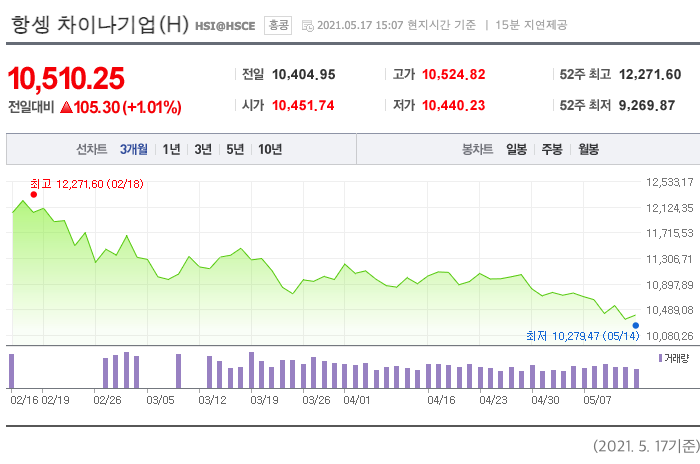
Task: Select the 3개월 line chart period
Action: pyautogui.click(x=133, y=150)
